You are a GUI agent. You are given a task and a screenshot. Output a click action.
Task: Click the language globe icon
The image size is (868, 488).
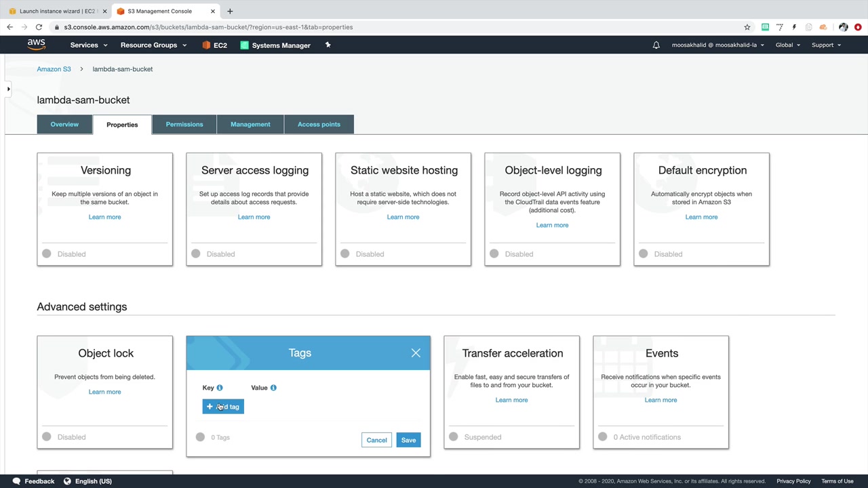67,481
